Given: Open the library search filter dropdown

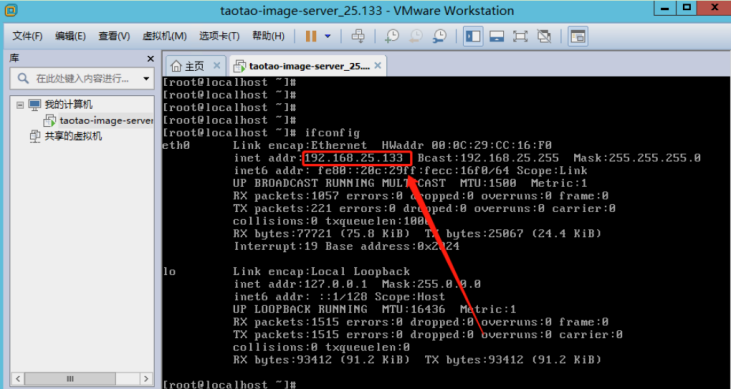Looking at the screenshot, I should click(146, 78).
